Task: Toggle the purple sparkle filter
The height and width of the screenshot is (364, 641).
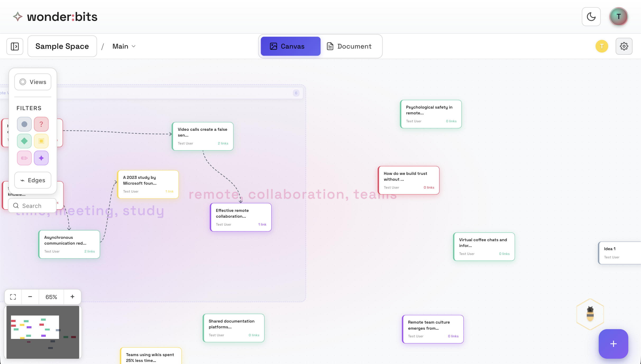Action: (x=41, y=158)
